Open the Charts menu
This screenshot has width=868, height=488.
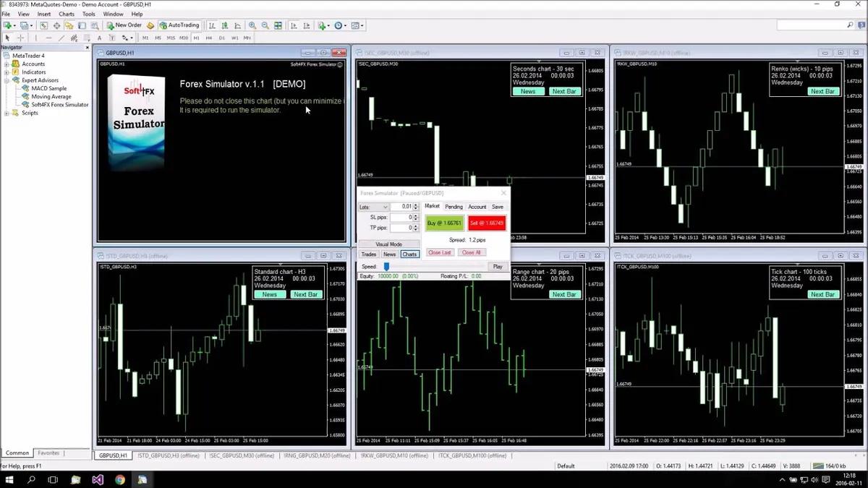pos(66,14)
